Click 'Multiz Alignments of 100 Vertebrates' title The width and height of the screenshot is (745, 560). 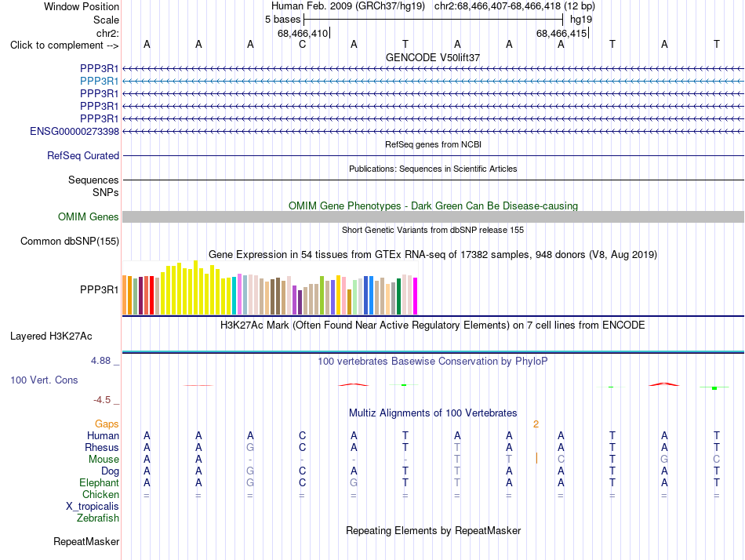pos(433,413)
